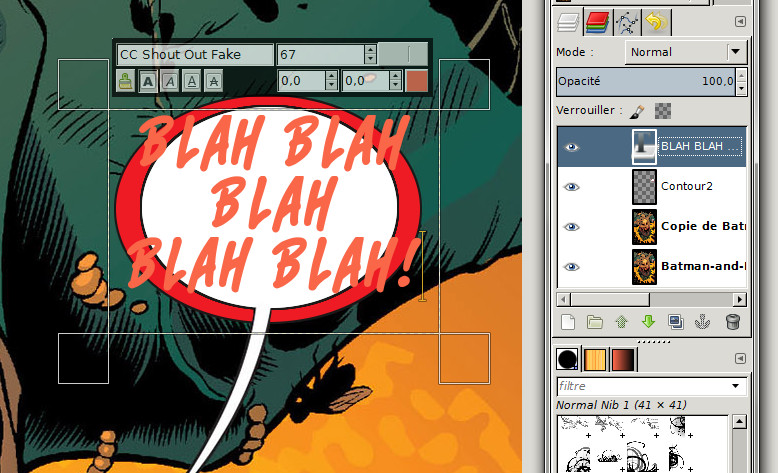Select the BLAH BLAH text layer thumbnail
This screenshot has width=778, height=473.
[644, 147]
